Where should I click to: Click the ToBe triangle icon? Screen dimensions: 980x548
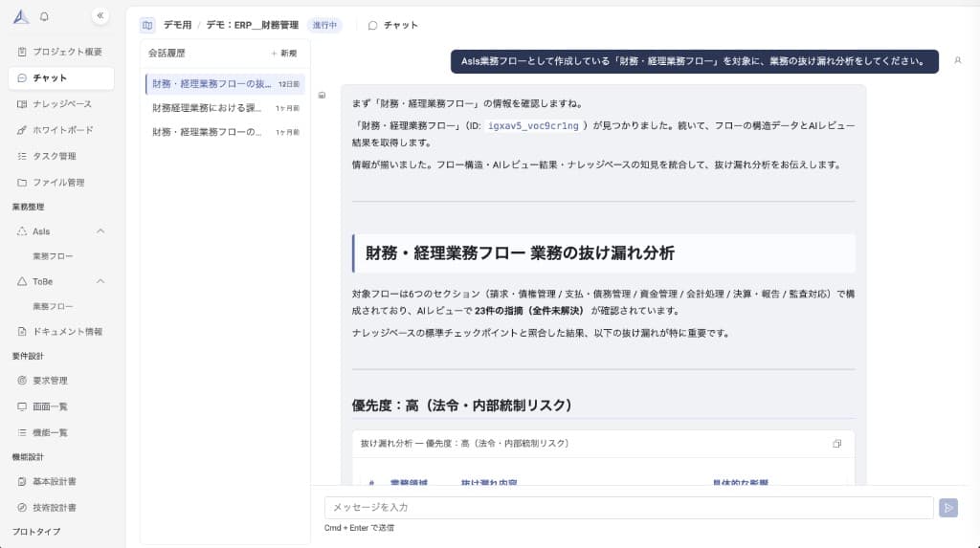coord(22,282)
